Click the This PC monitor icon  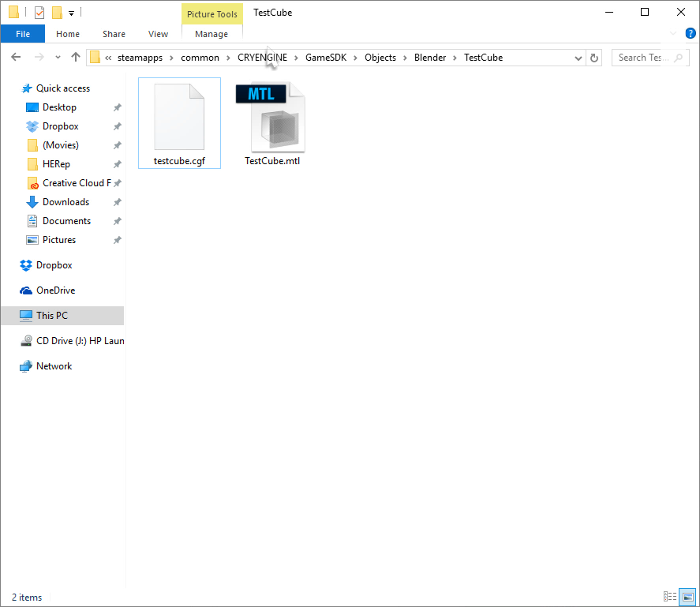tap(26, 315)
